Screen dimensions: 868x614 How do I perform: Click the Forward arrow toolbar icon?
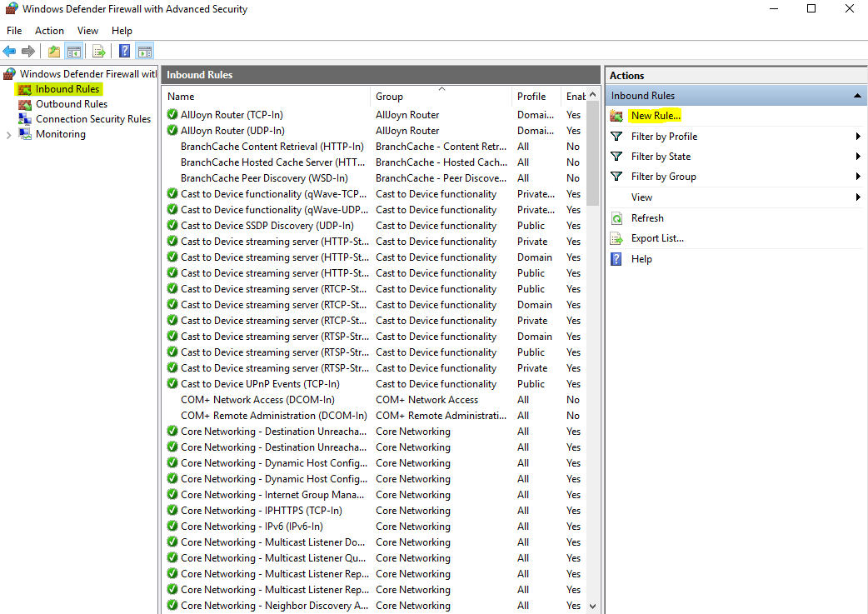(x=28, y=52)
